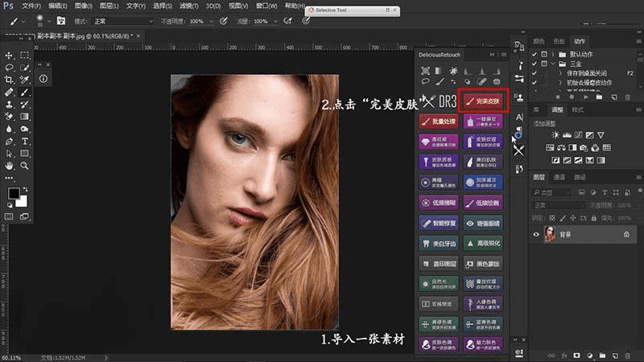Image resolution: width=644 pixels, height=362 pixels.
Task: Open the 滤镜(T) menu
Action: 191,6
